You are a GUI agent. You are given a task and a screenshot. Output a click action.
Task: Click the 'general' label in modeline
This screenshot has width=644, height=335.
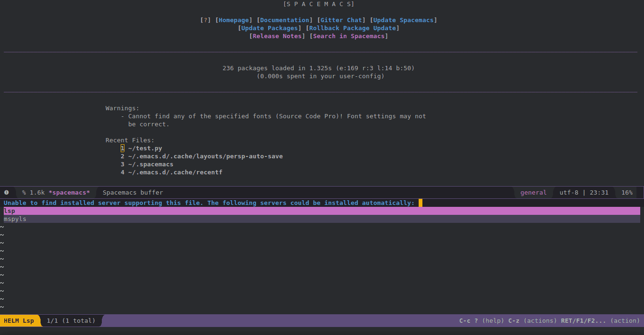pyautogui.click(x=534, y=193)
